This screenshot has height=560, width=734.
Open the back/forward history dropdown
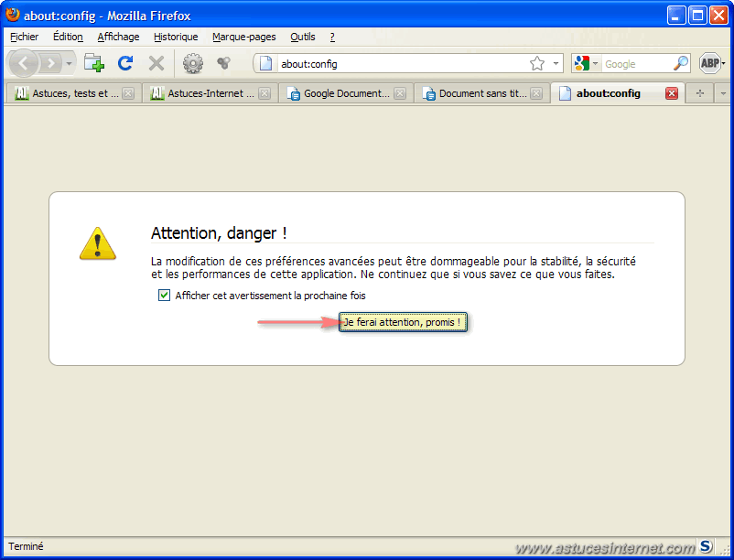(x=69, y=63)
